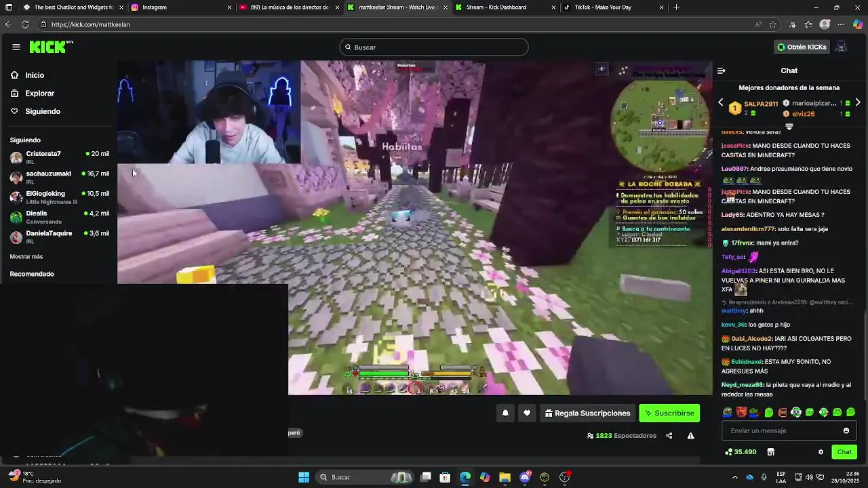Open Diealis channel
This screenshot has height=488, width=868.
tap(60, 217)
